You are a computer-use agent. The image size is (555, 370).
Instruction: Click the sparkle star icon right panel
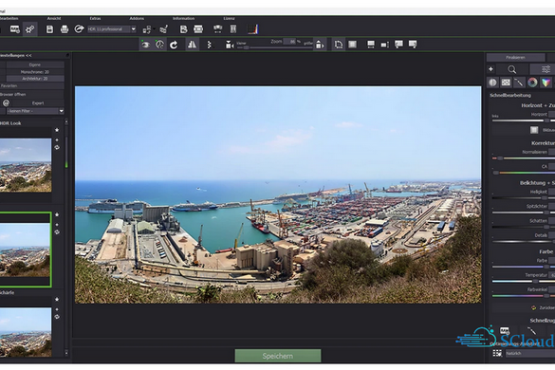click(x=491, y=69)
